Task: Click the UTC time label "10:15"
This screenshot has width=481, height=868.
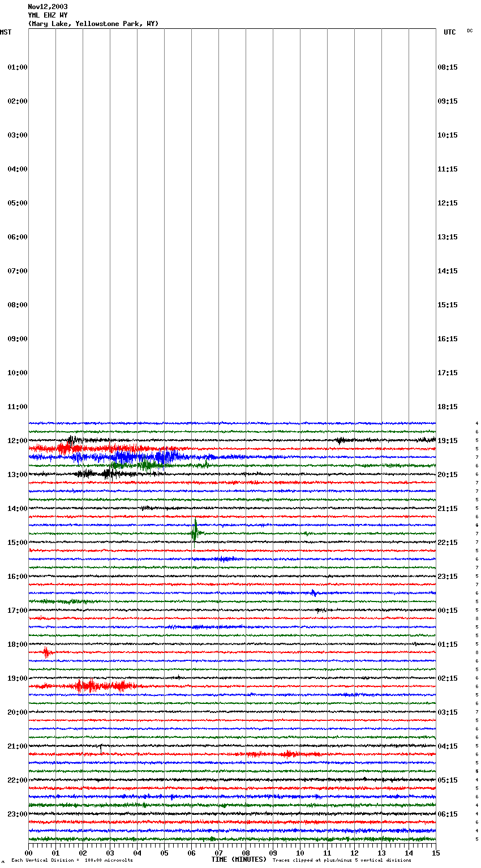Action: 448,135
